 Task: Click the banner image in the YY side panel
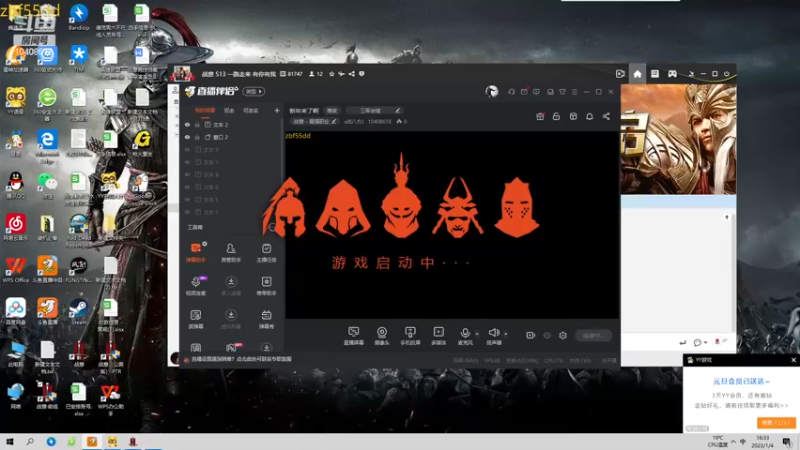678,139
